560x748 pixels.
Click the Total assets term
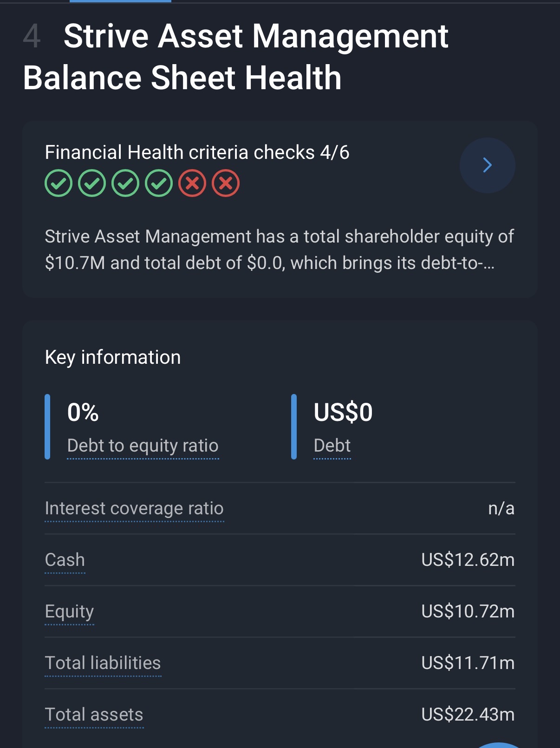click(x=94, y=715)
